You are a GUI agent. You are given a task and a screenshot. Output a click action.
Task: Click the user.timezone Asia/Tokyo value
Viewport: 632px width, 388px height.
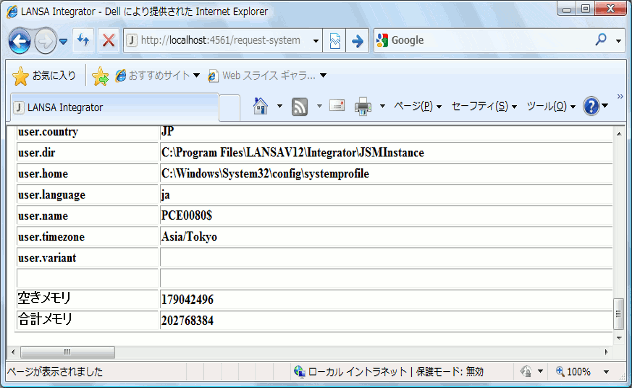tap(189, 237)
